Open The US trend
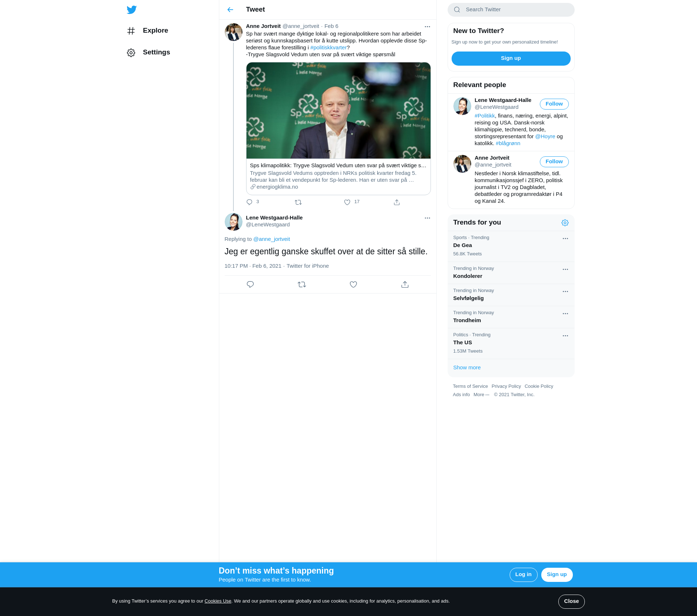697x616 pixels. pyautogui.click(x=511, y=344)
